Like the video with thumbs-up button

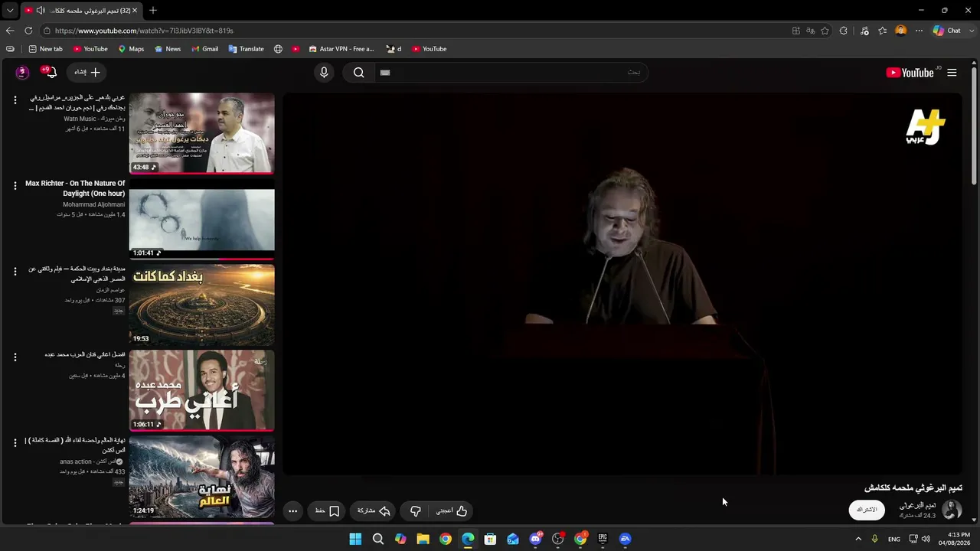point(452,511)
